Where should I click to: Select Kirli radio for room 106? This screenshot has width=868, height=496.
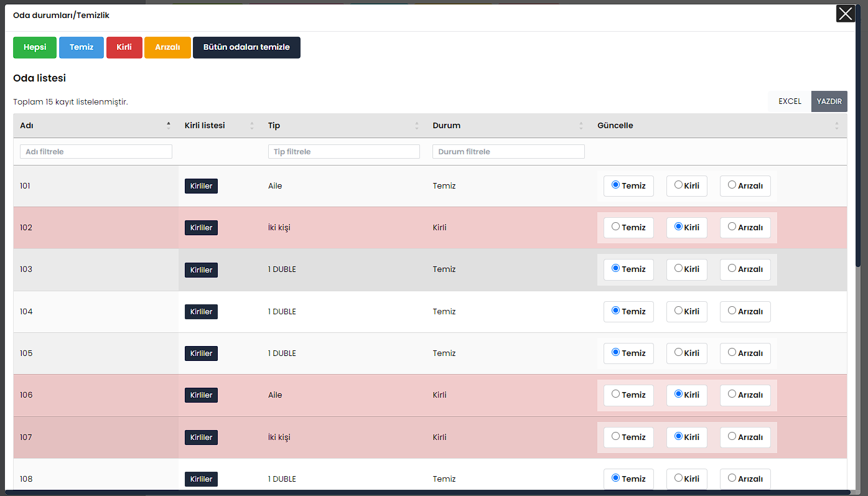tap(678, 394)
